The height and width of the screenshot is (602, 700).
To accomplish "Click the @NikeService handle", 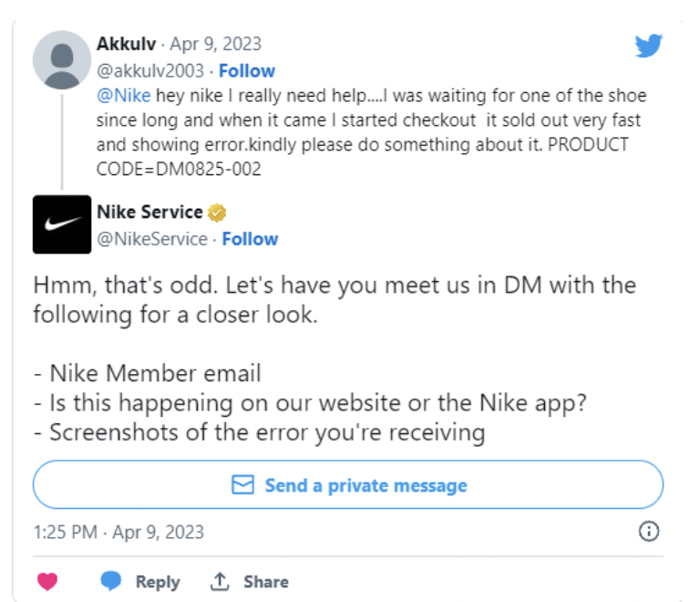I will tap(150, 239).
